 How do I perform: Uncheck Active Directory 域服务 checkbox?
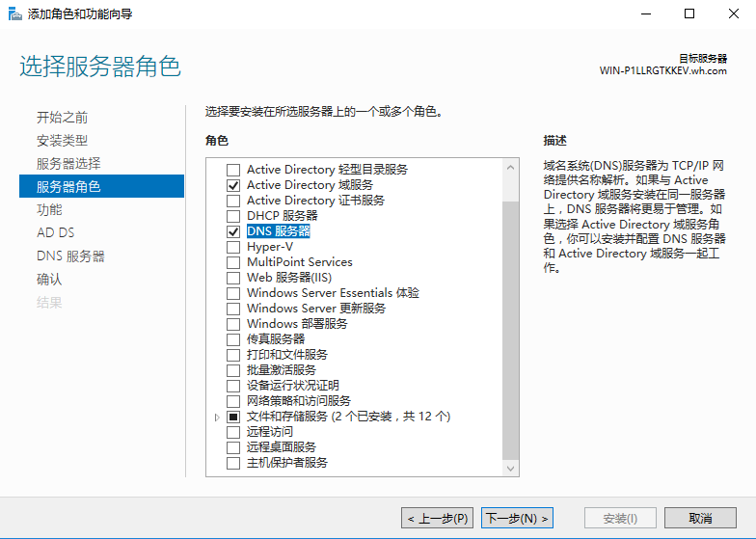(x=232, y=185)
